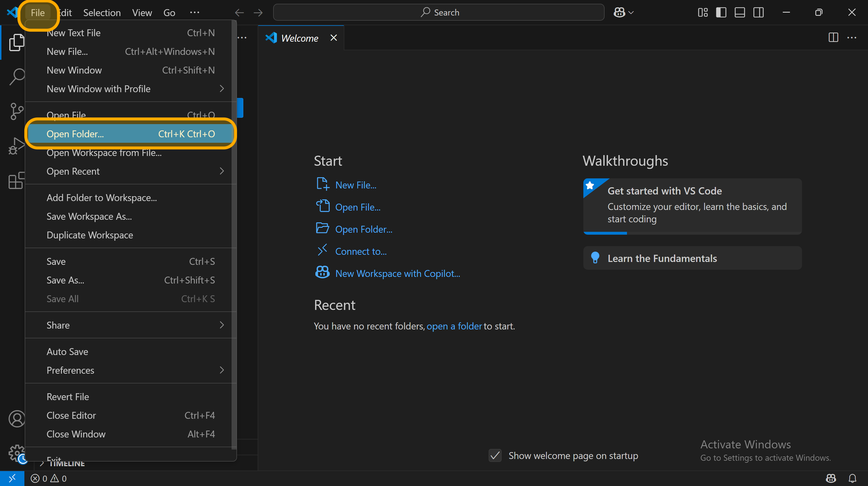868x486 pixels.
Task: Open Copilot status in the status bar
Action: pos(831,478)
